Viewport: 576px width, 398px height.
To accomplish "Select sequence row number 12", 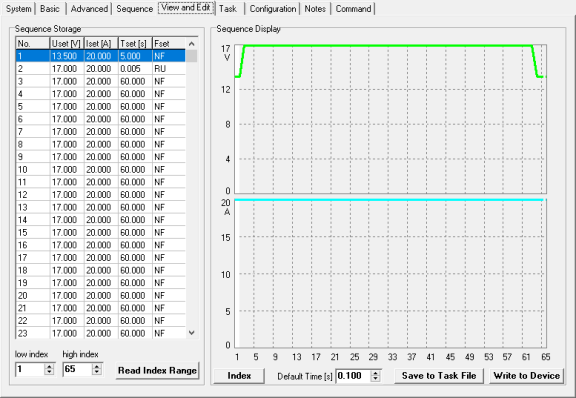I will tap(101, 195).
